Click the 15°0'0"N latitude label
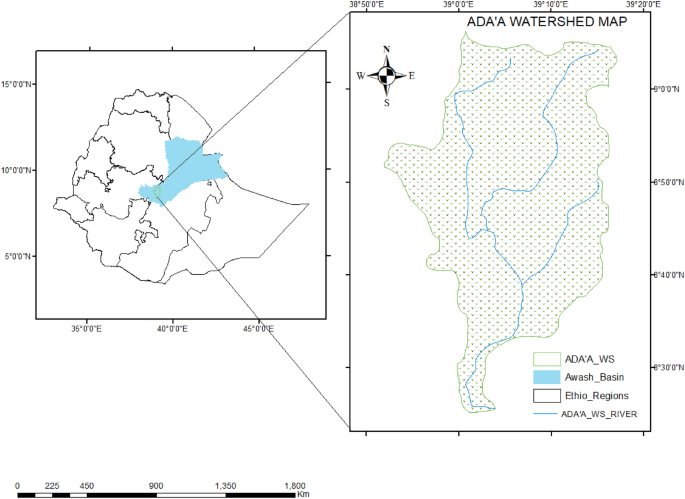Viewport: 685px width, 499px height. point(16,84)
